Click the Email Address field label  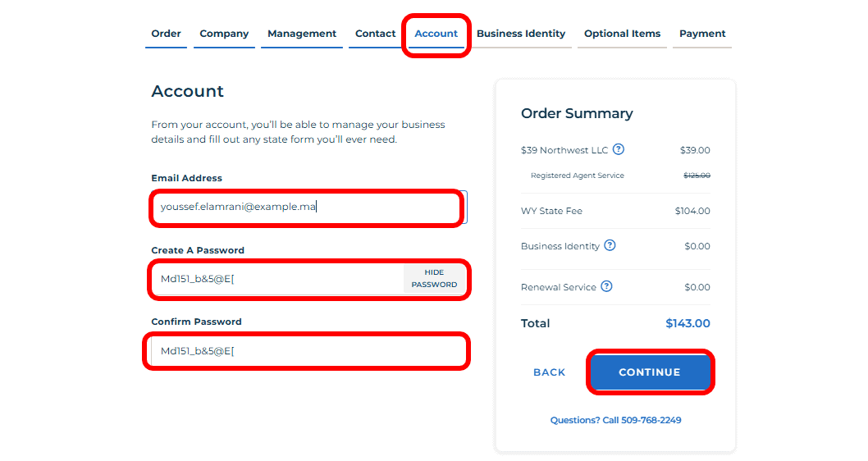[186, 178]
